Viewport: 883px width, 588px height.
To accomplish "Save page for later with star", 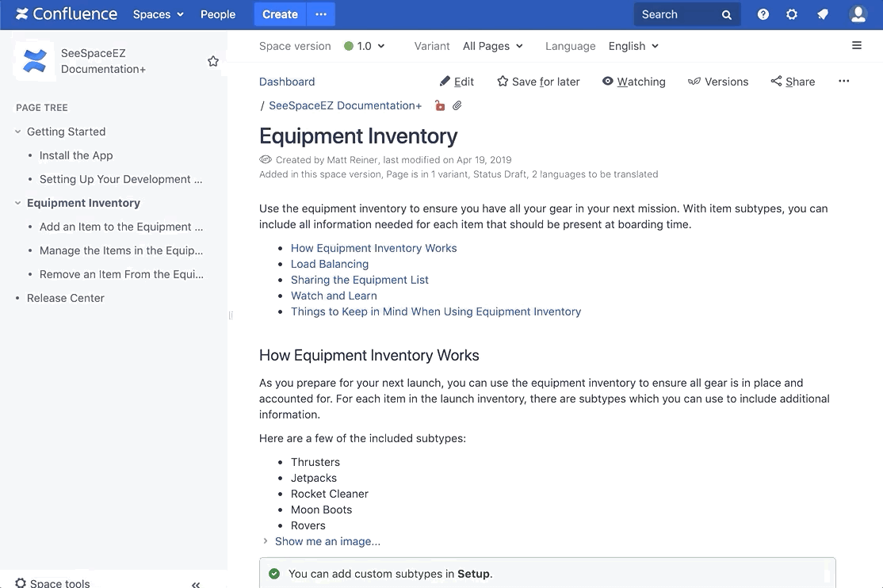I will pos(538,82).
